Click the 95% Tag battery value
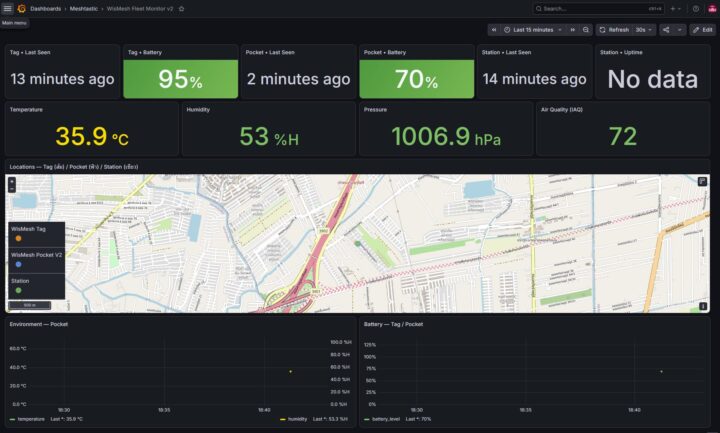 [x=180, y=79]
